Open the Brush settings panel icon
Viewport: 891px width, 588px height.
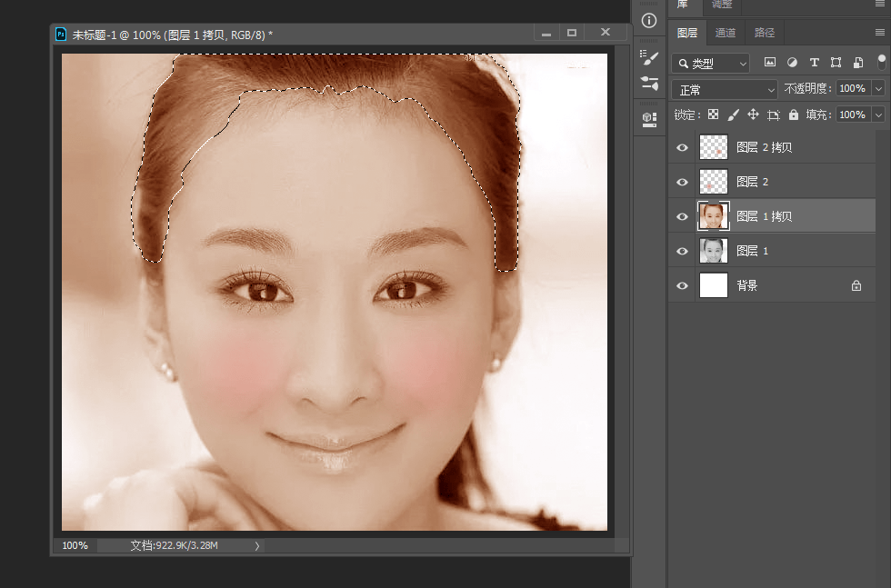click(649, 57)
